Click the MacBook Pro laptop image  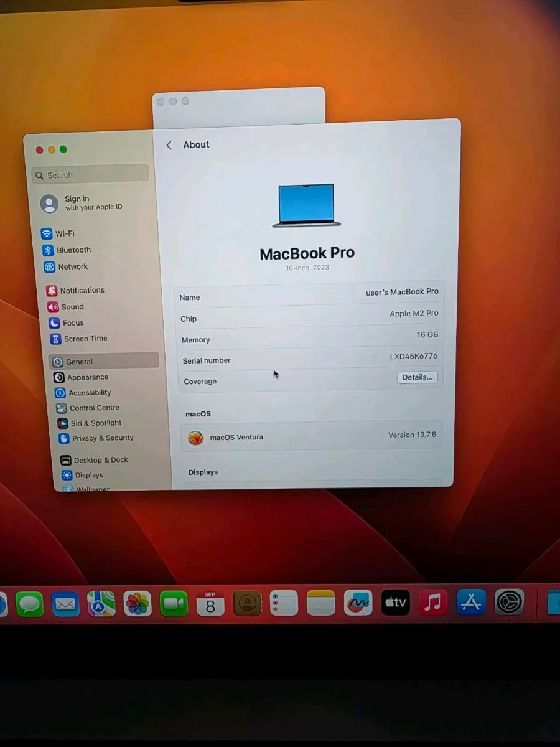pyautogui.click(x=307, y=205)
